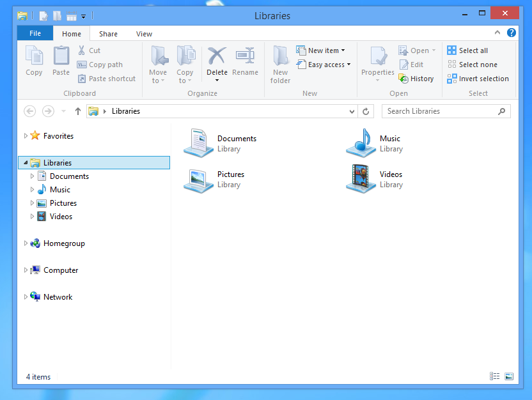Click the Properties icon

pyautogui.click(x=379, y=56)
